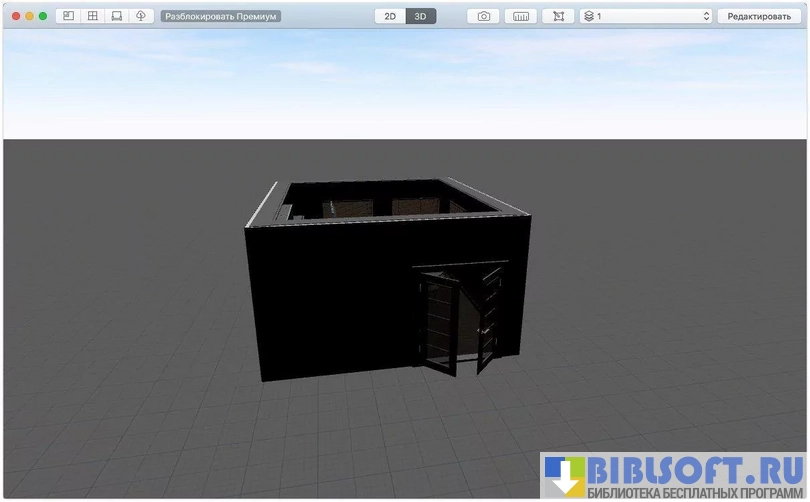This screenshot has height=502, width=810.
Task: Open the floor plan view icon
Action: point(69,17)
